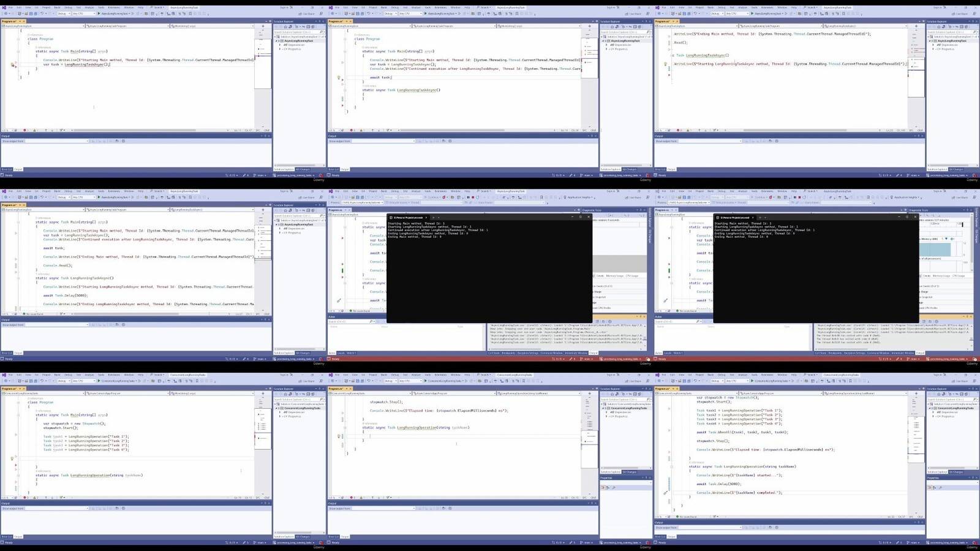980x551 pixels.
Task: Focus Solution Explorer search field in top-left frame
Action: [x=299, y=32]
